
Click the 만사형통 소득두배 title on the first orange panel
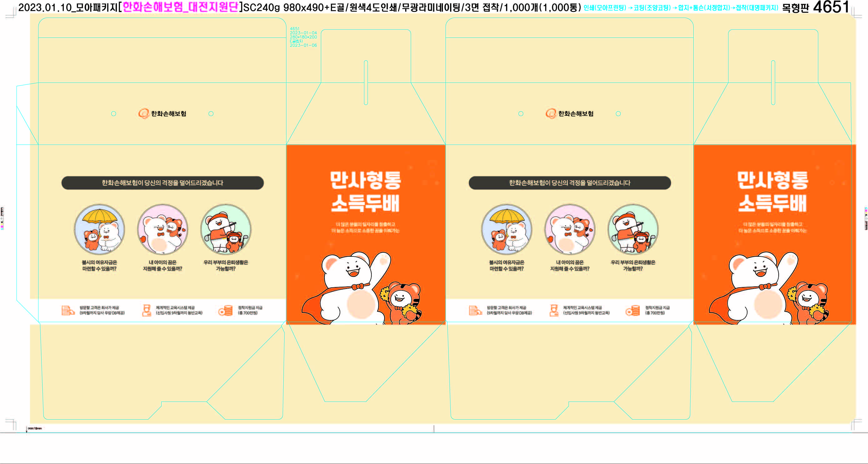point(365,192)
